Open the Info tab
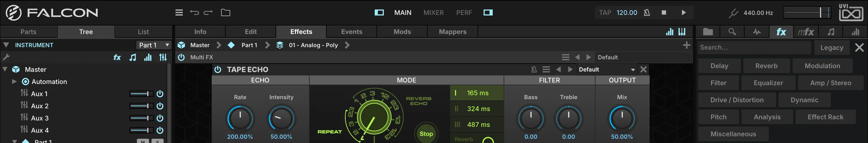Image resolution: width=868 pixels, height=143 pixels. (x=200, y=31)
